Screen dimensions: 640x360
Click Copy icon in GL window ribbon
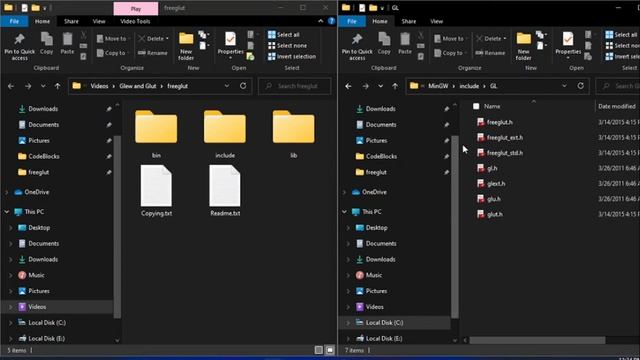pos(384,43)
